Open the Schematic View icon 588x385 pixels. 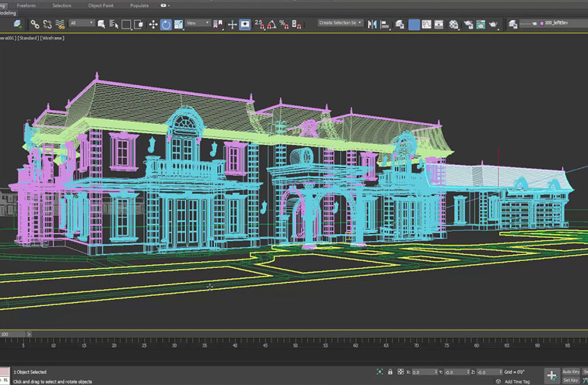coord(439,25)
